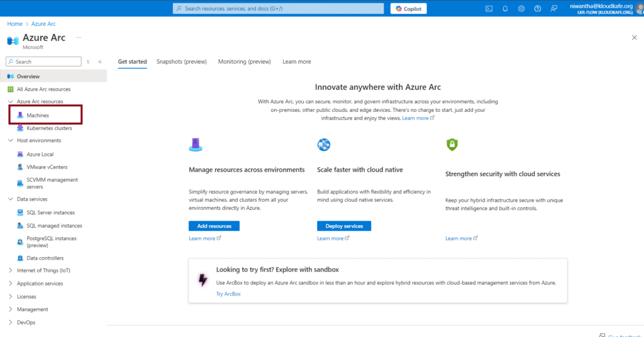This screenshot has width=644, height=337.
Task: Select Azure Local host environment
Action: (40, 154)
